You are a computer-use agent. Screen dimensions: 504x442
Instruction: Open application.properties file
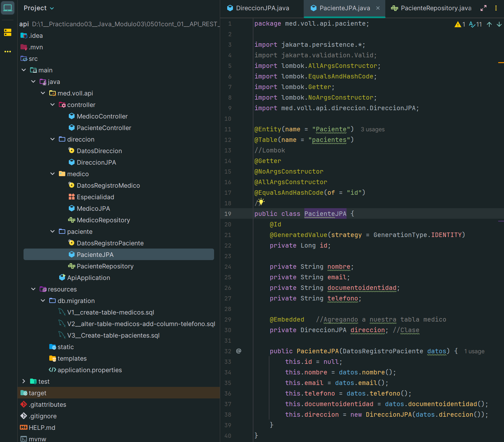[85, 370]
